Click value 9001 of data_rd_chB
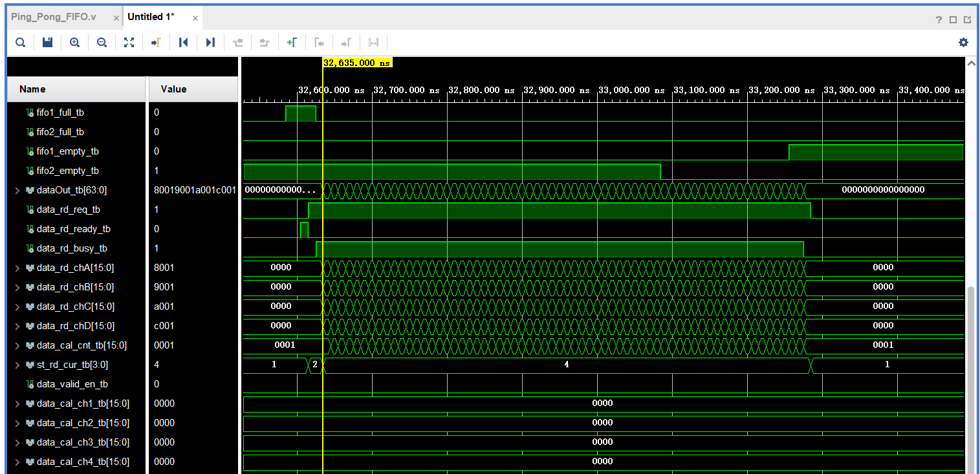The width and height of the screenshot is (980, 474). click(x=164, y=287)
